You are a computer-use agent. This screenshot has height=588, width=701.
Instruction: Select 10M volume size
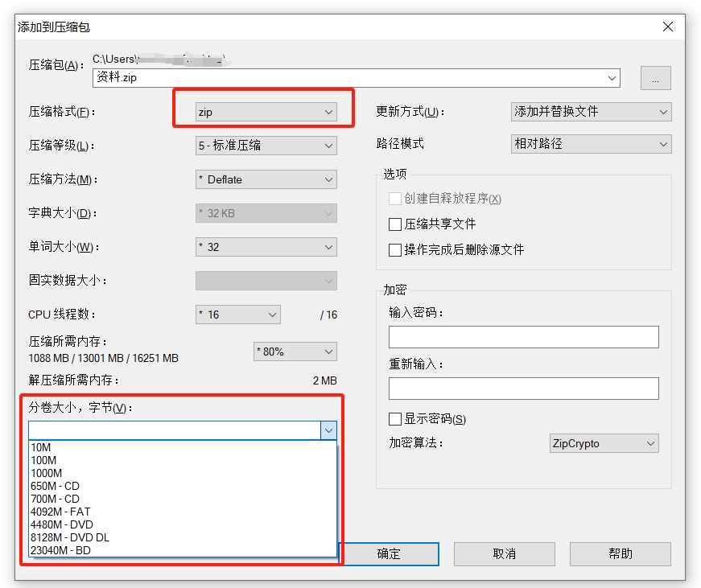[183, 448]
